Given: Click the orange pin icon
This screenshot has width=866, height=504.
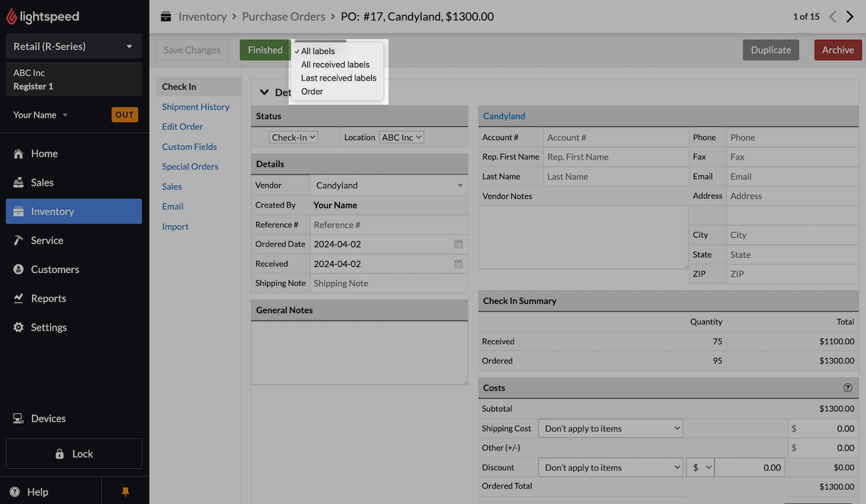Looking at the screenshot, I should (125, 492).
